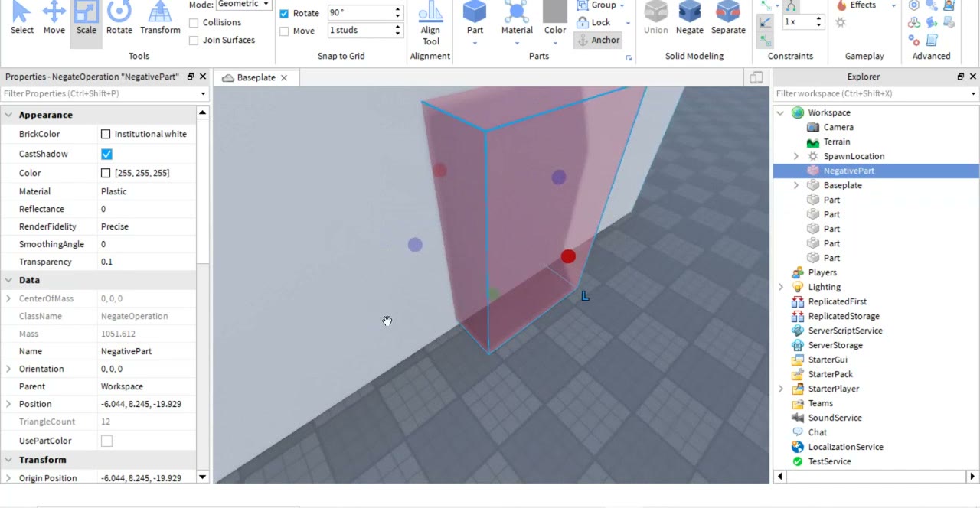Select the Terrain item in Explorer
Viewport: 980px width, 508px height.
coord(837,142)
